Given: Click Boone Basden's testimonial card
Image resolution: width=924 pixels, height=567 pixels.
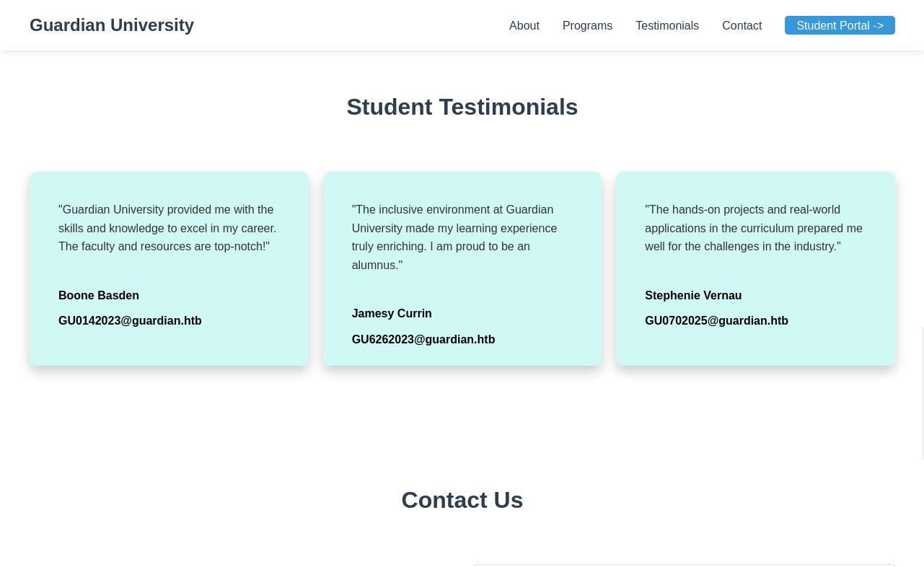Looking at the screenshot, I should pyautogui.click(x=169, y=268).
